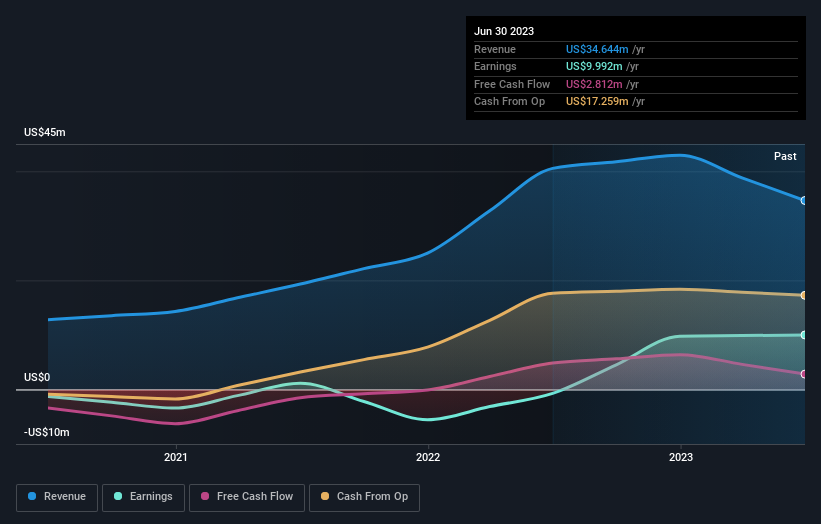Click the US$17.259m cash from op value
Viewport: 821px width, 524px height.
click(x=597, y=102)
